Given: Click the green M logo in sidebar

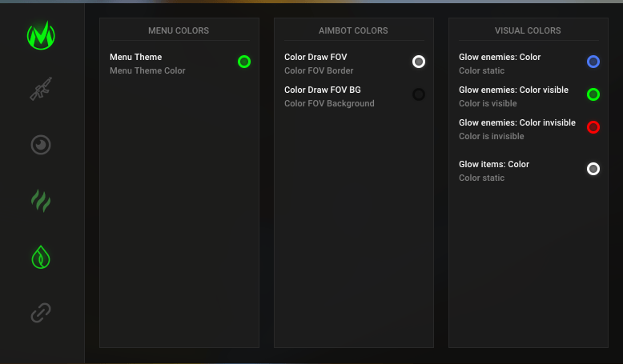Looking at the screenshot, I should [41, 35].
